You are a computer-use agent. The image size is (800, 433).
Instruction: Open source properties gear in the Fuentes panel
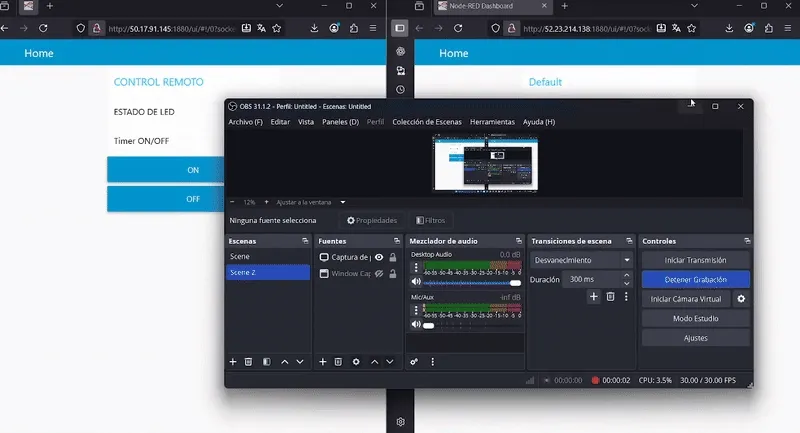[x=356, y=361]
